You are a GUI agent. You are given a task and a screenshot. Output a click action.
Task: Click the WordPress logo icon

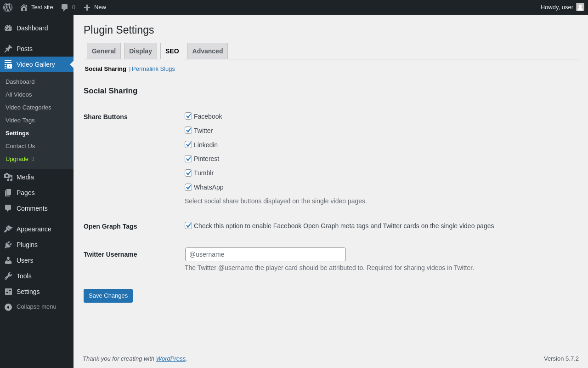pos(8,7)
